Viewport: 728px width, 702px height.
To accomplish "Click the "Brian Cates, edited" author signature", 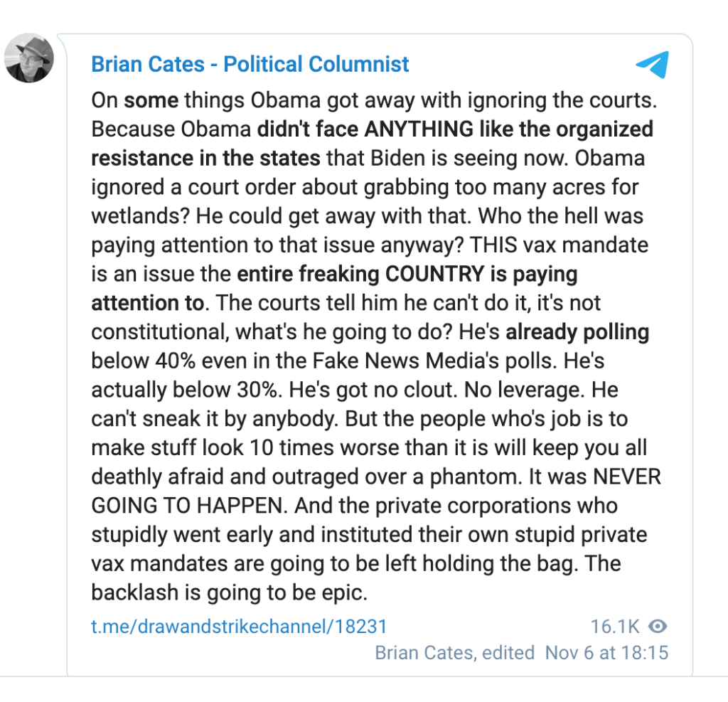I will click(454, 653).
